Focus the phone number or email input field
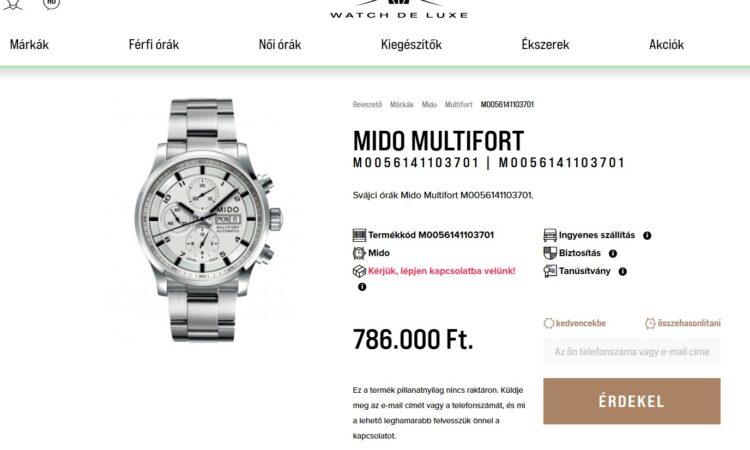Viewport: 750px width, 450px height. point(632,351)
